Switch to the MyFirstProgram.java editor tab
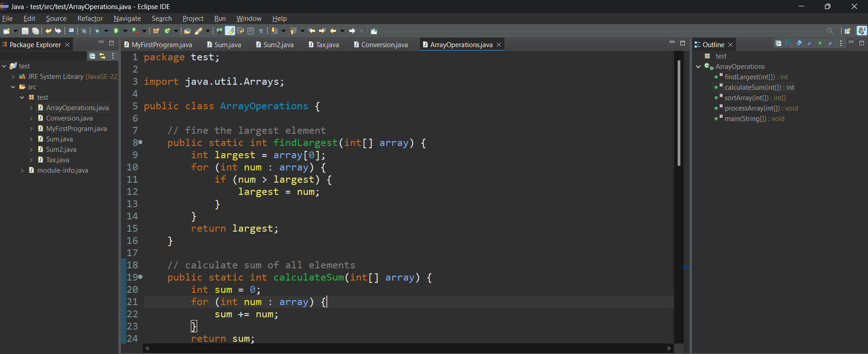The image size is (868, 354). coord(158,44)
